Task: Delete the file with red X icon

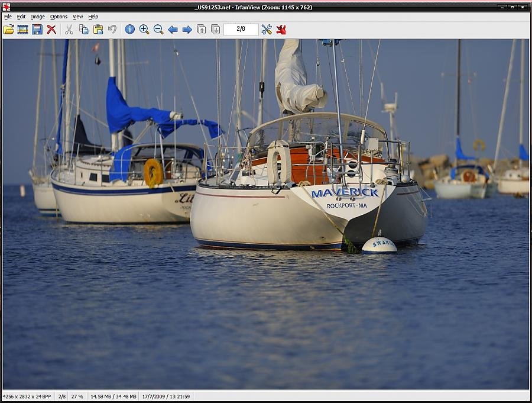Action: pos(51,30)
